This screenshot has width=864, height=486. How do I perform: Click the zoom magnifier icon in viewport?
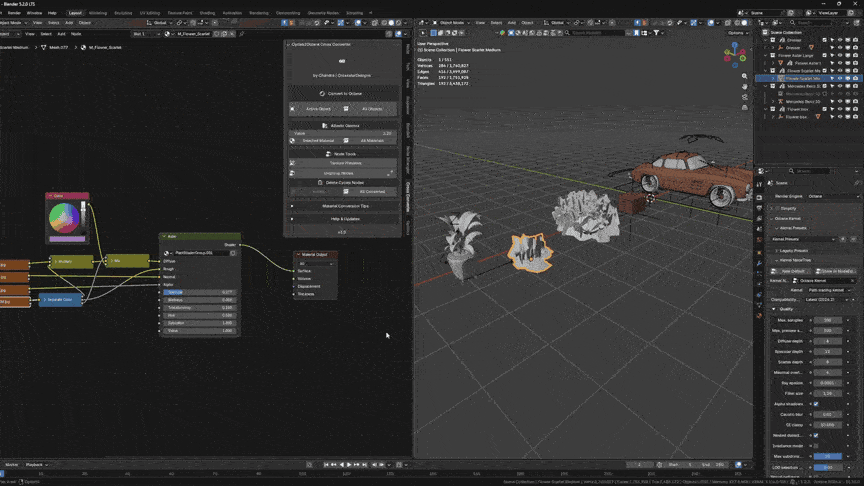tap(744, 77)
